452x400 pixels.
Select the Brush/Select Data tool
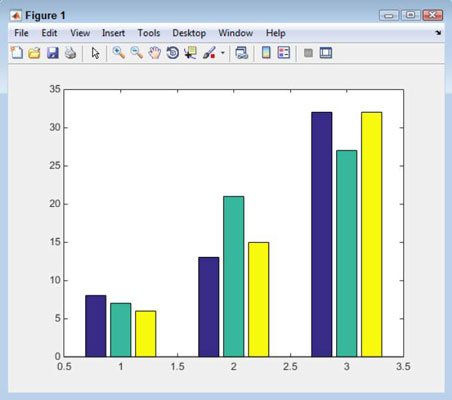(209, 53)
